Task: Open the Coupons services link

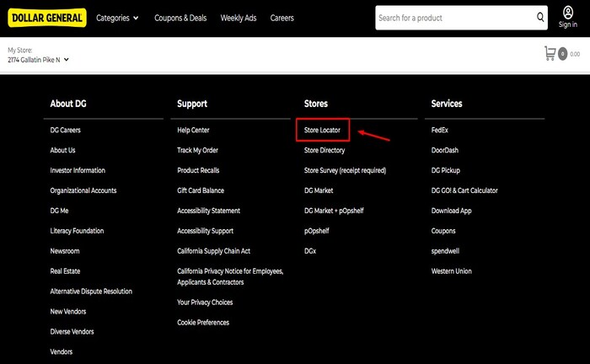Action: pos(443,231)
